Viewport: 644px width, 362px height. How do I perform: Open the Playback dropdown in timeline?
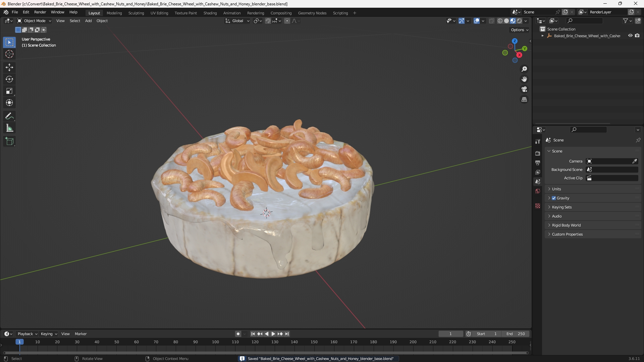tap(27, 334)
